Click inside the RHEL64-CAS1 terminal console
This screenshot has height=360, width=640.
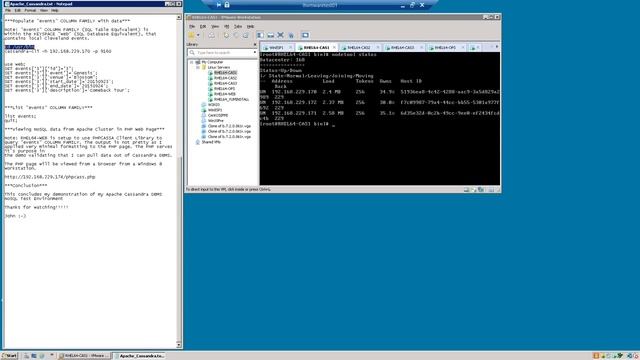point(380,118)
